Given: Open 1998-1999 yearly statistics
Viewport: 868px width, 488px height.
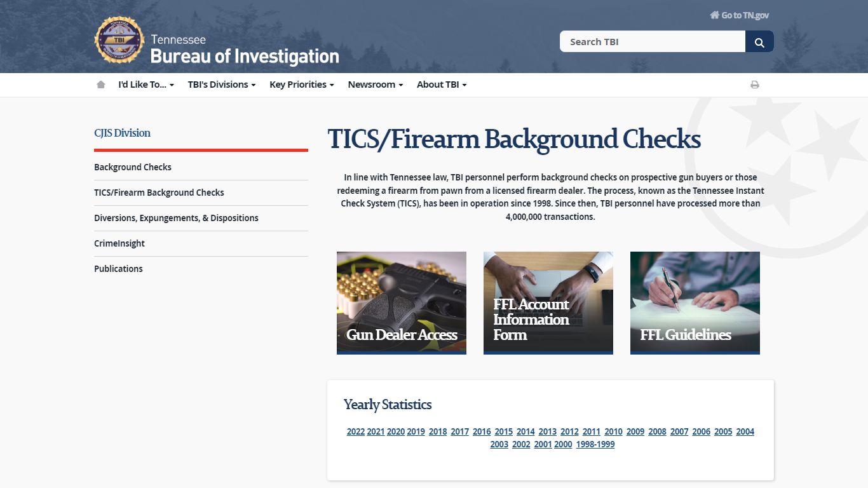Looking at the screenshot, I should pyautogui.click(x=595, y=444).
